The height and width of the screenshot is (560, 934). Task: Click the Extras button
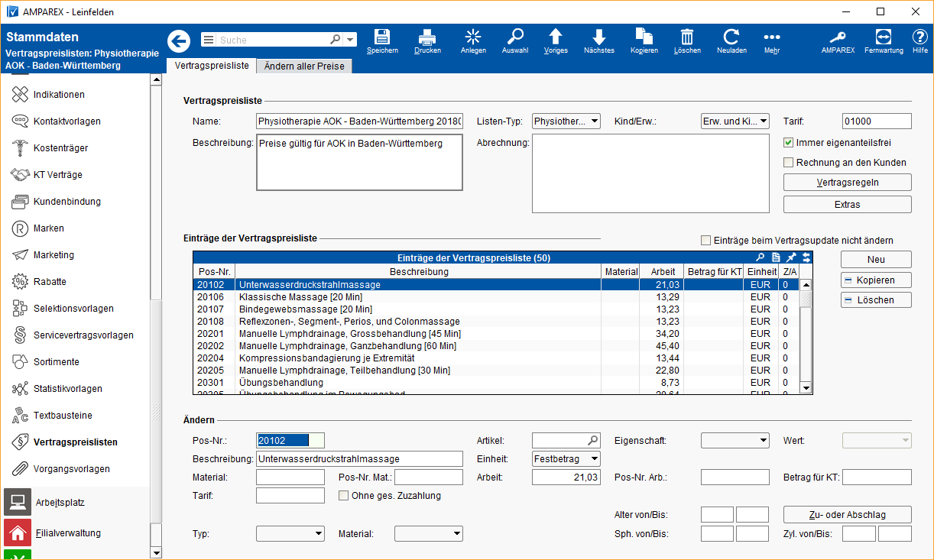pyautogui.click(x=848, y=205)
